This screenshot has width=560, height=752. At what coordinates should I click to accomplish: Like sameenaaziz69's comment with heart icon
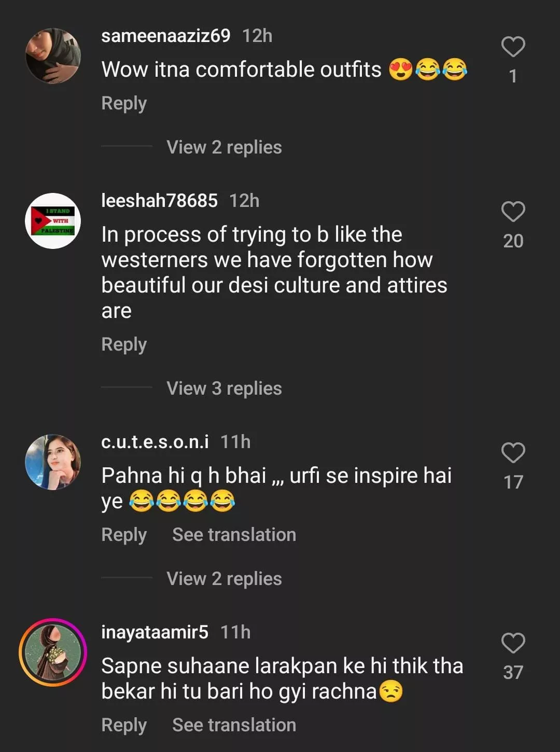tap(513, 47)
